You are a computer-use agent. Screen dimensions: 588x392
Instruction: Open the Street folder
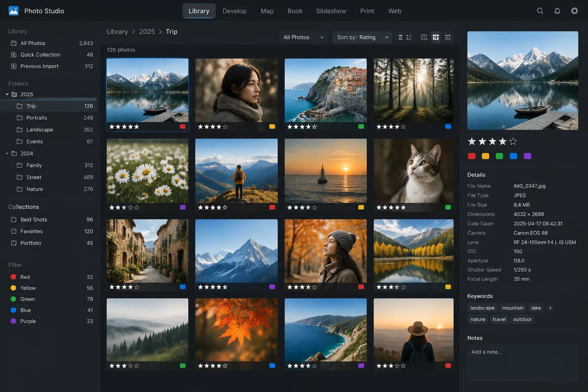click(x=49, y=177)
